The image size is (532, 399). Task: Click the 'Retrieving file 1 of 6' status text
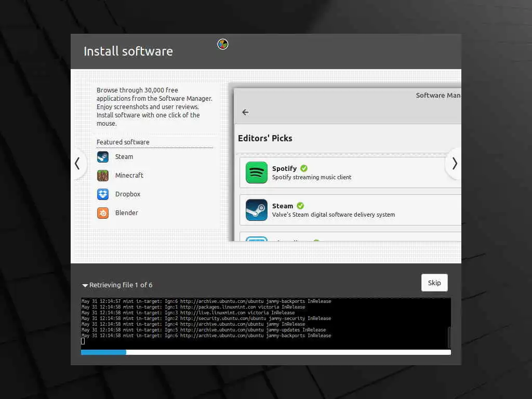[x=121, y=285]
